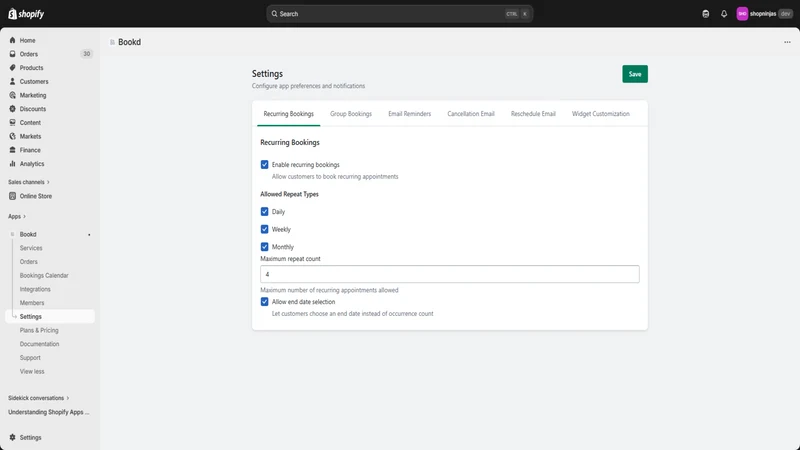
Task: Open Discounts via its badge icon
Action: point(12,109)
